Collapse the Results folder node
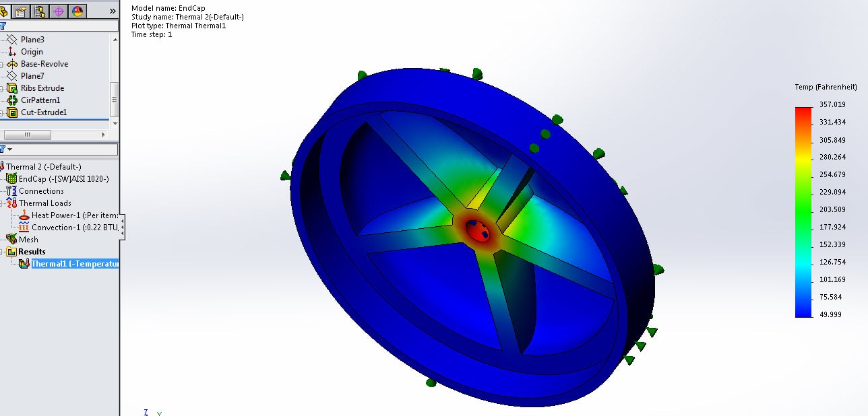 tap(2, 252)
